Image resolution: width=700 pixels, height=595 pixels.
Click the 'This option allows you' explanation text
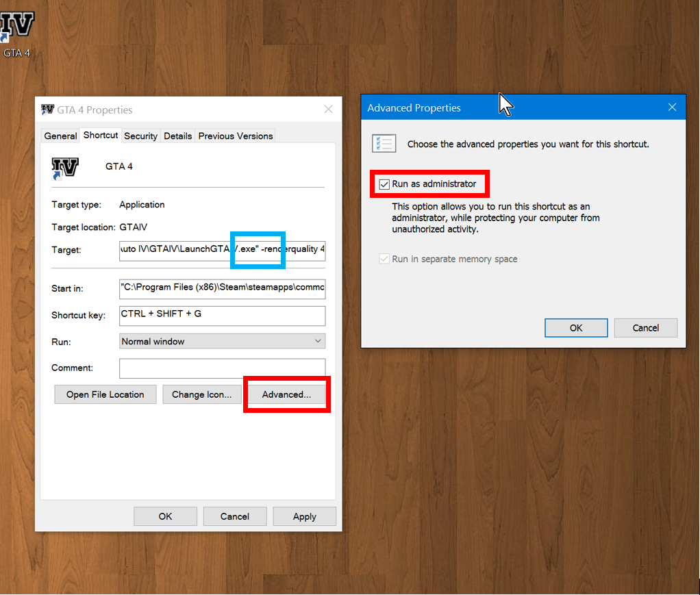point(495,218)
